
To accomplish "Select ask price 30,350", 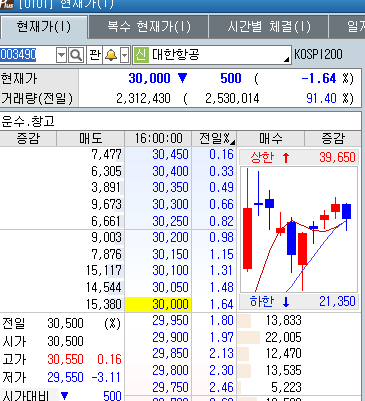I will (x=170, y=187).
